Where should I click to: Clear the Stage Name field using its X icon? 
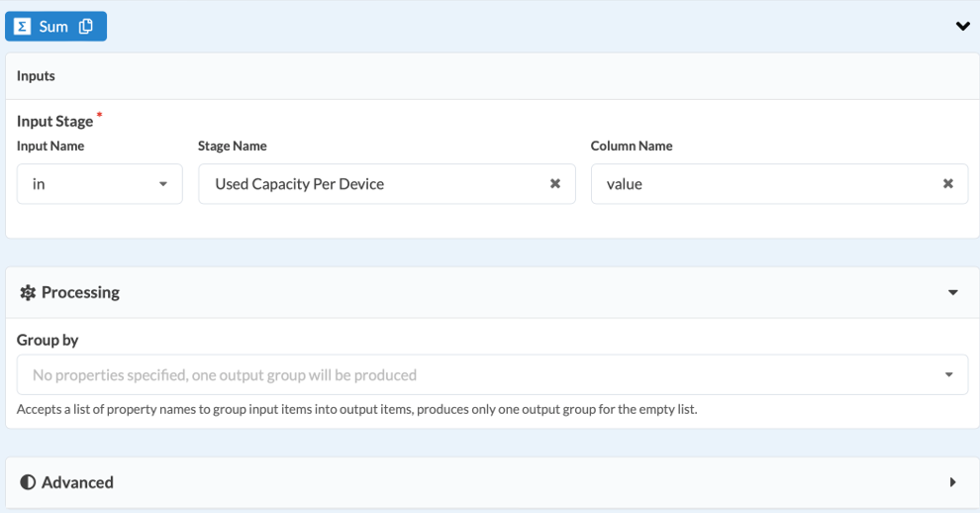(555, 184)
